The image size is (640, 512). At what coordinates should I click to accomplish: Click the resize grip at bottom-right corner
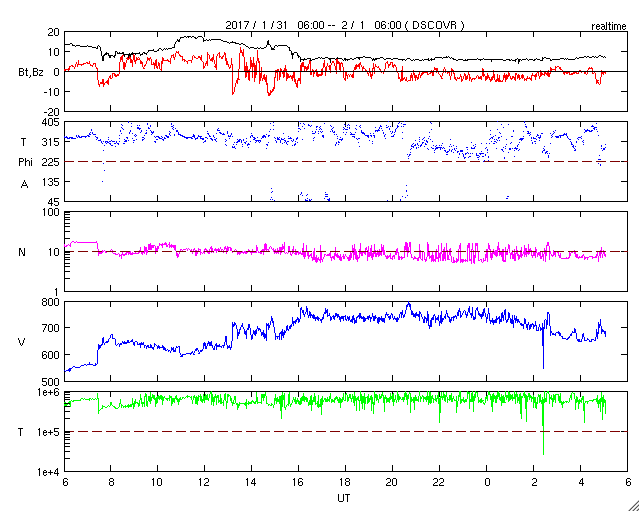[634, 506]
